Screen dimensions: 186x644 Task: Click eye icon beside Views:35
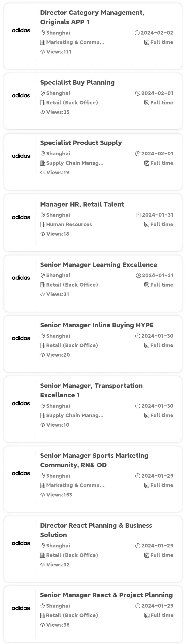pyautogui.click(x=43, y=112)
